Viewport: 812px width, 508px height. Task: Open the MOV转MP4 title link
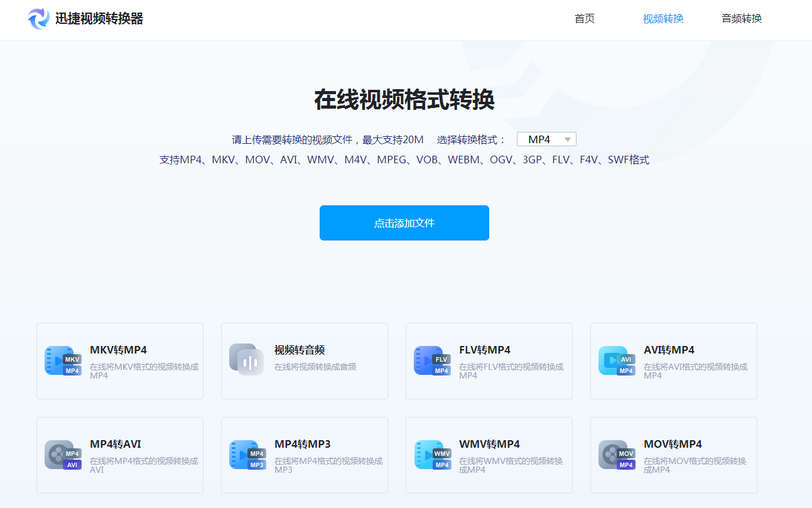pyautogui.click(x=673, y=444)
